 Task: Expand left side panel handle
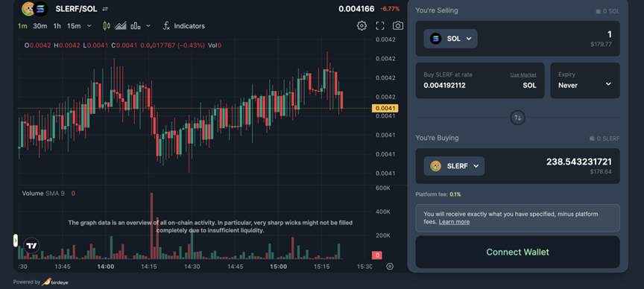(x=16, y=240)
